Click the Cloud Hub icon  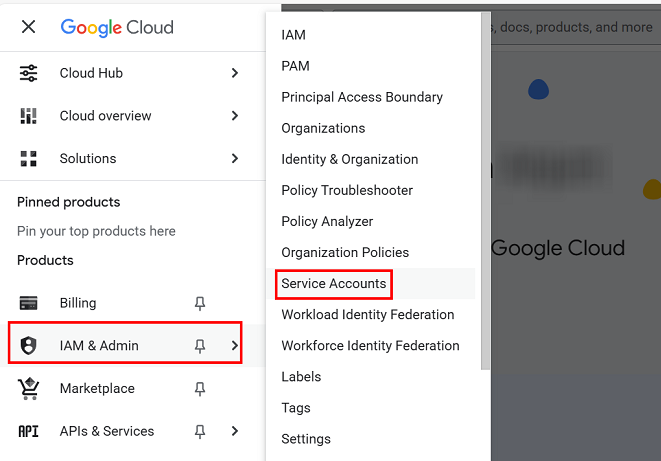click(x=29, y=73)
